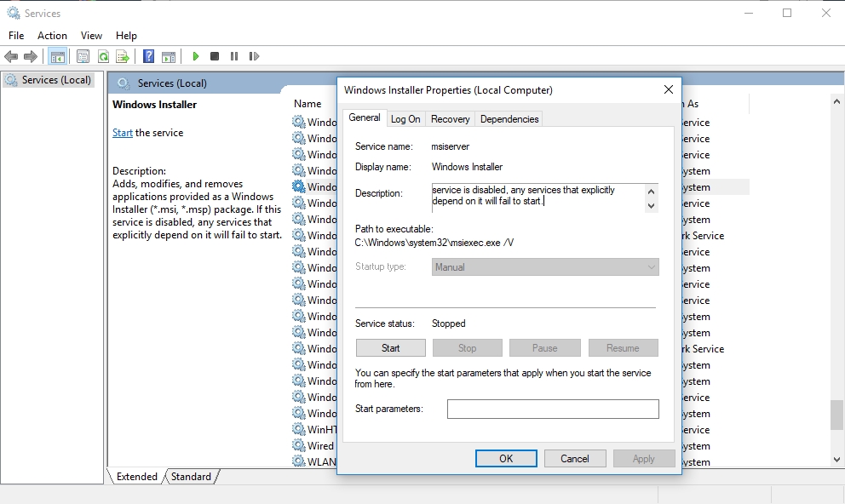Click the Properties toolbar icon

click(x=80, y=56)
